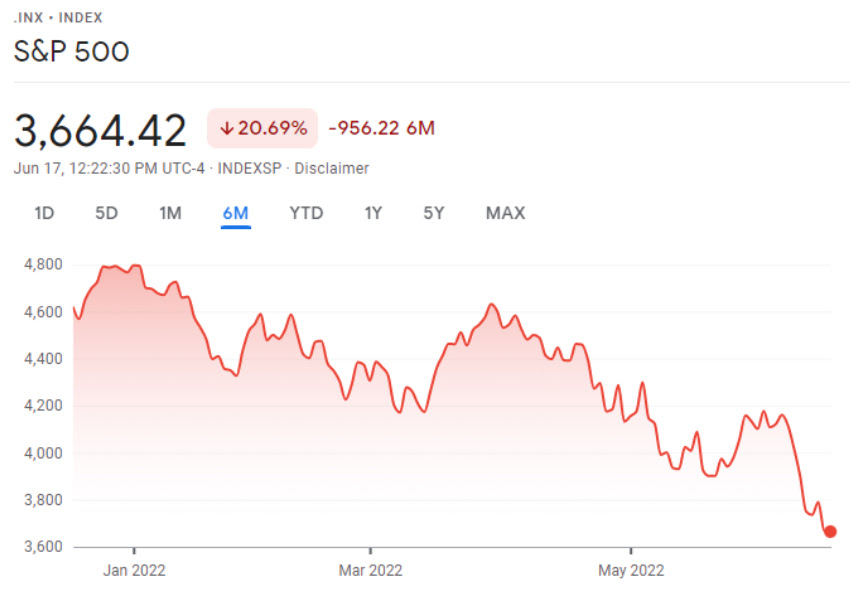Switch to the 5D range tab
This screenshot has width=850, height=600.
click(106, 213)
